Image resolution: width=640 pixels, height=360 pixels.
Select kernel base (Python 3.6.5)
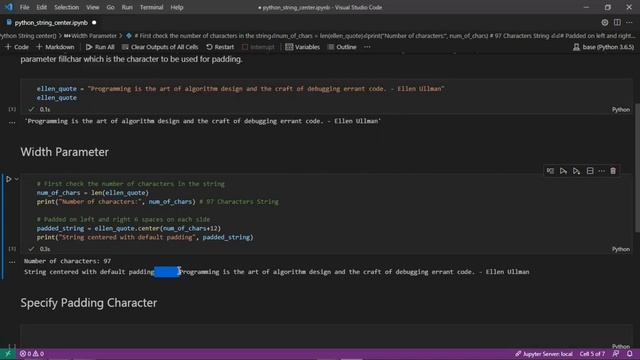(x=604, y=47)
